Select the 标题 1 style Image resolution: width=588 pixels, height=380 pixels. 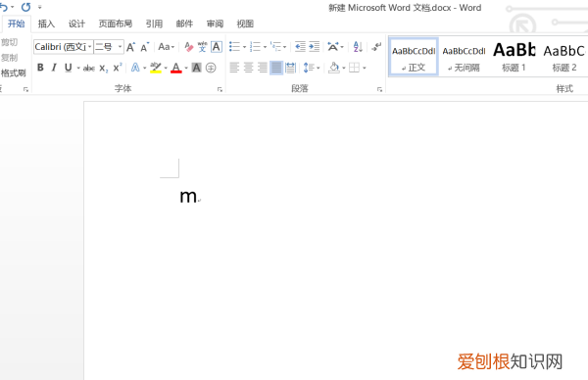(514, 57)
